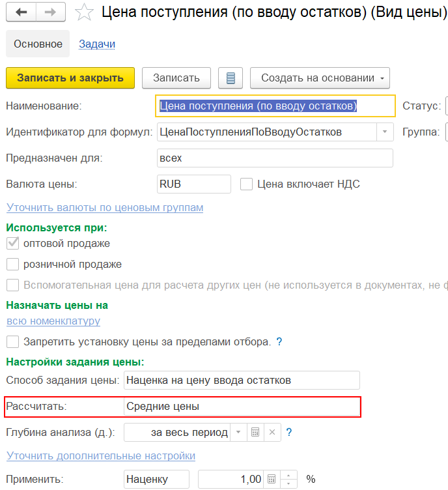Viewport: 448px width, 490px height.
Task: Open calculator in Глубина анализа field
Action: pyautogui.click(x=256, y=432)
